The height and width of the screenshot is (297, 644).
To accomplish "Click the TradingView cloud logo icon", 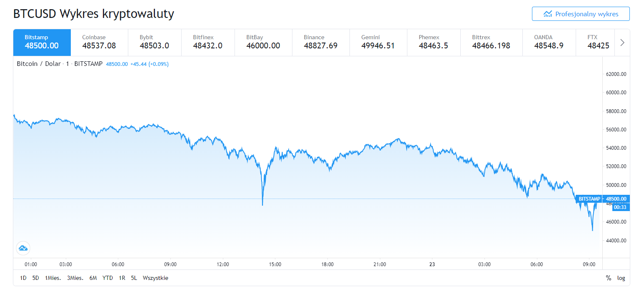I will (x=23, y=248).
